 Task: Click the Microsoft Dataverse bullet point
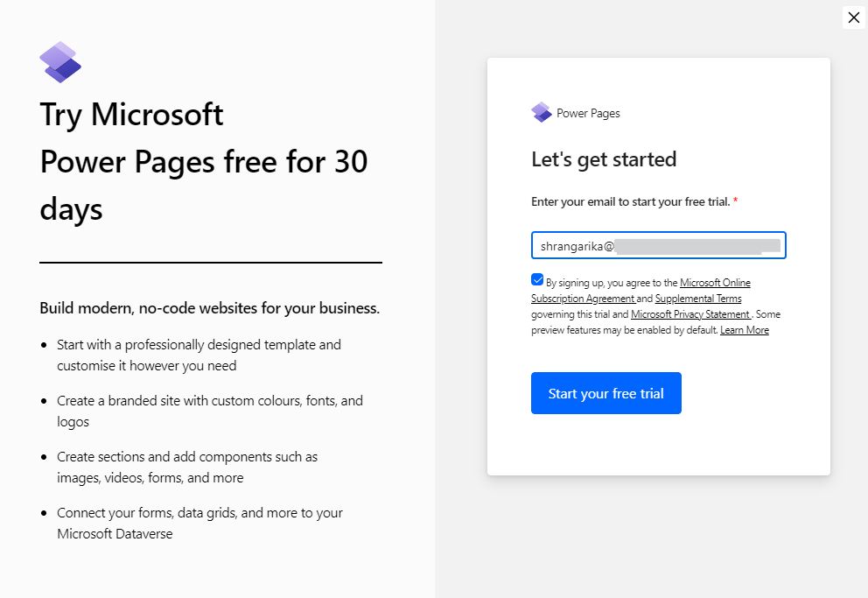coord(199,523)
